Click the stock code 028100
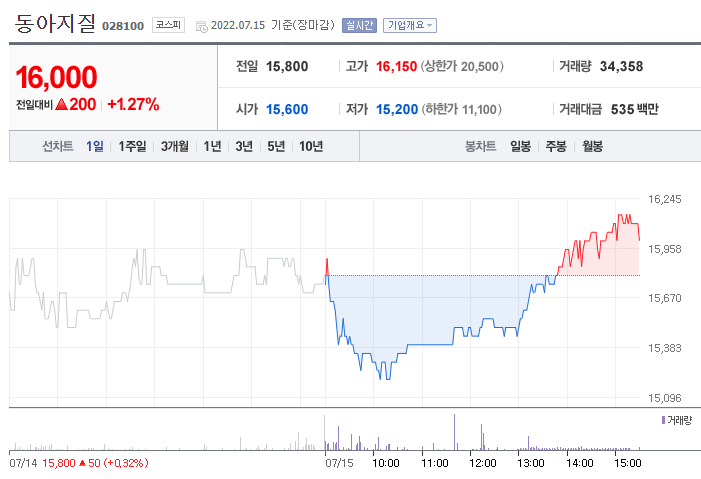 (123, 26)
